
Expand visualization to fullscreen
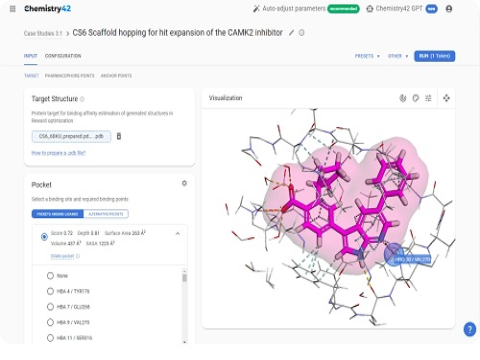446,98
